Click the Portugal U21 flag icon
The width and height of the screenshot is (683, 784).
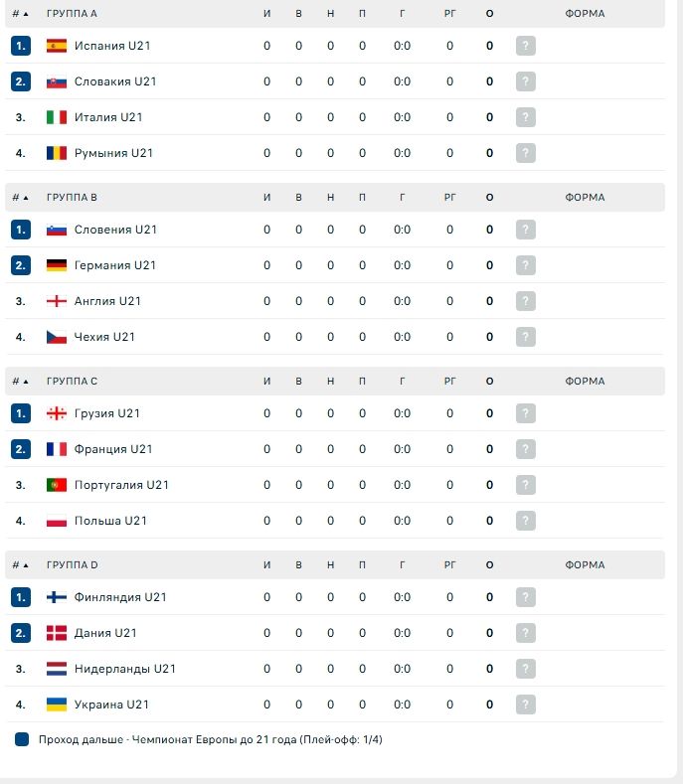click(x=56, y=485)
